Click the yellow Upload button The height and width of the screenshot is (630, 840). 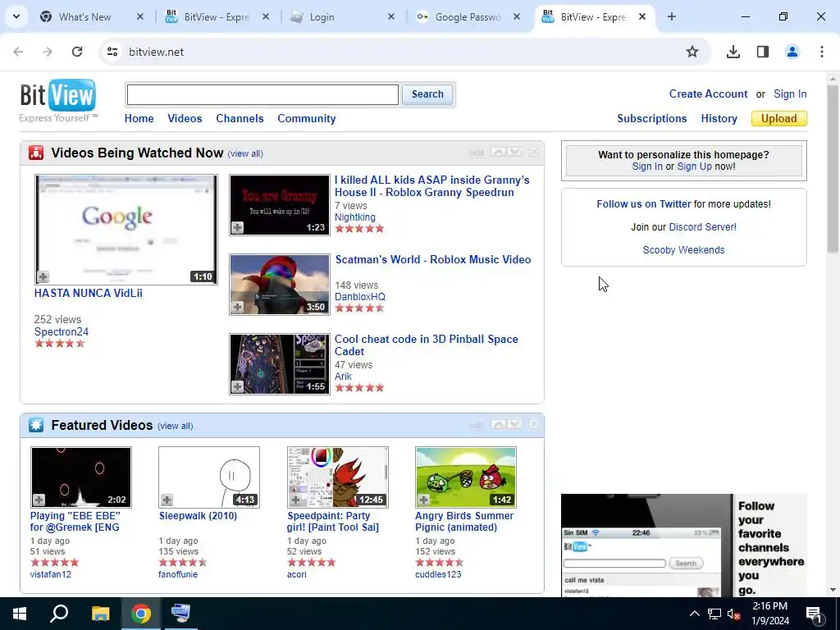779,118
